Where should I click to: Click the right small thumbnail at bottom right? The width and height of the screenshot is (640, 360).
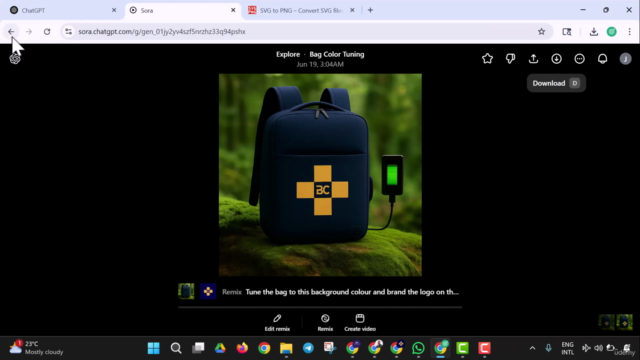tap(624, 322)
